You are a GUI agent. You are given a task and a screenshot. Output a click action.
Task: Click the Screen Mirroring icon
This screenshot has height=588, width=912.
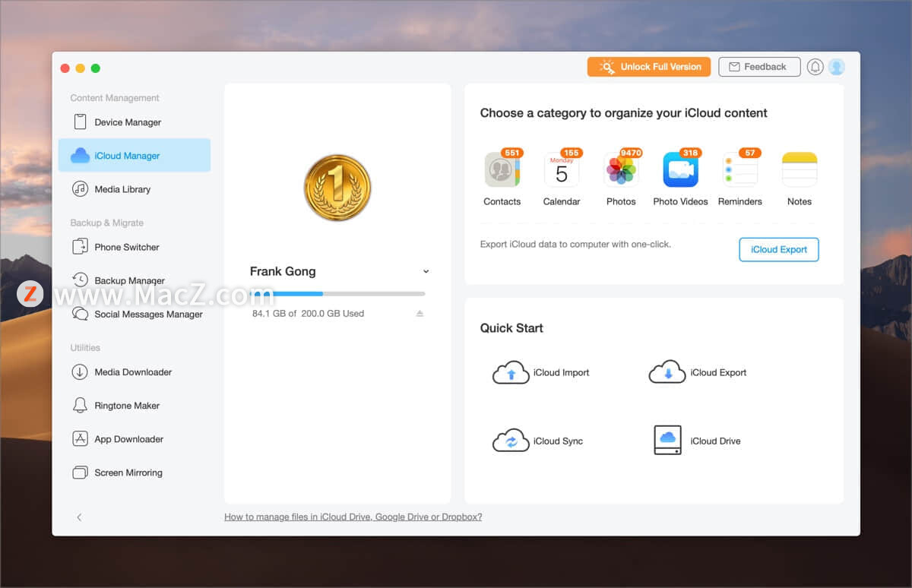(x=80, y=473)
